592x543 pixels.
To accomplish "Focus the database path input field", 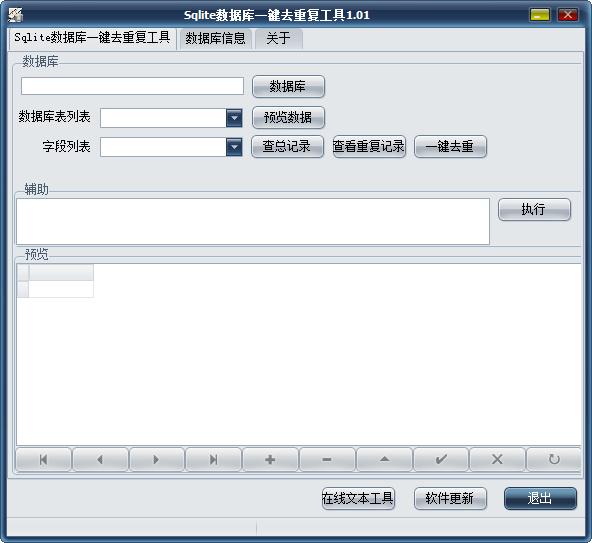I will point(133,86).
